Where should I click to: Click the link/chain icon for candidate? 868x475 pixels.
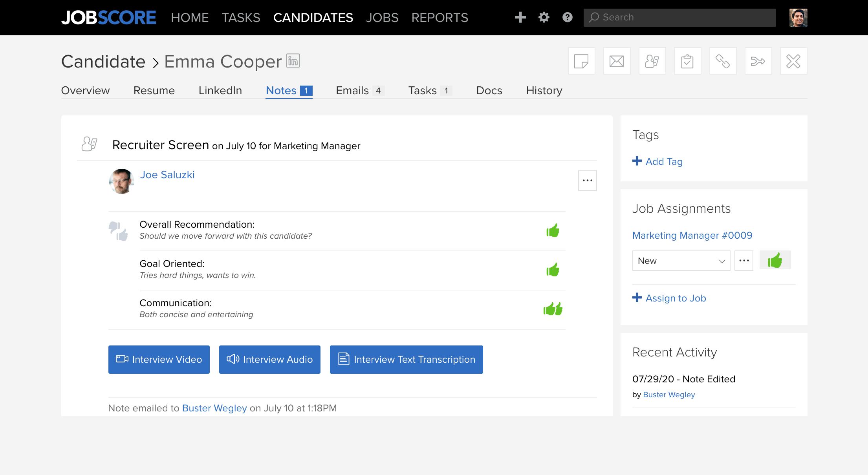click(722, 61)
